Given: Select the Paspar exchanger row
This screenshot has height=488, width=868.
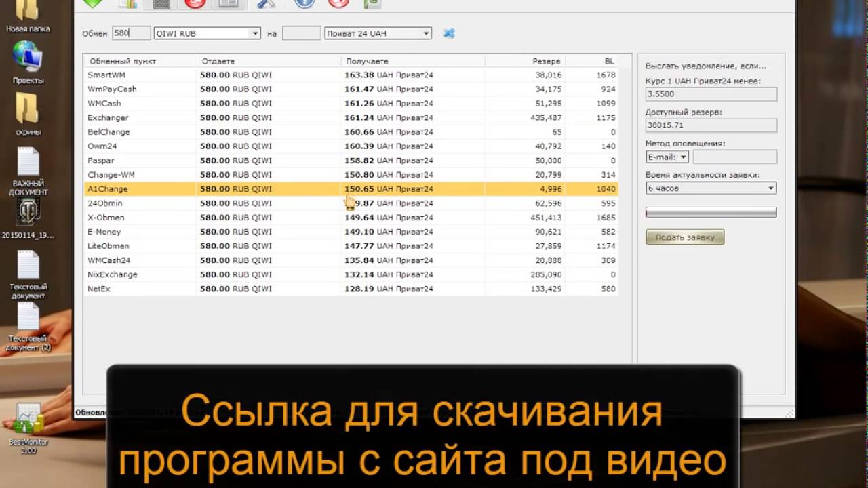Looking at the screenshot, I should 351,160.
